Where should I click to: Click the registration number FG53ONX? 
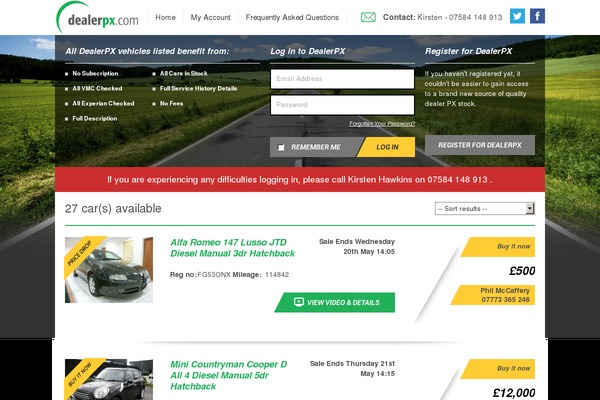[x=214, y=274]
